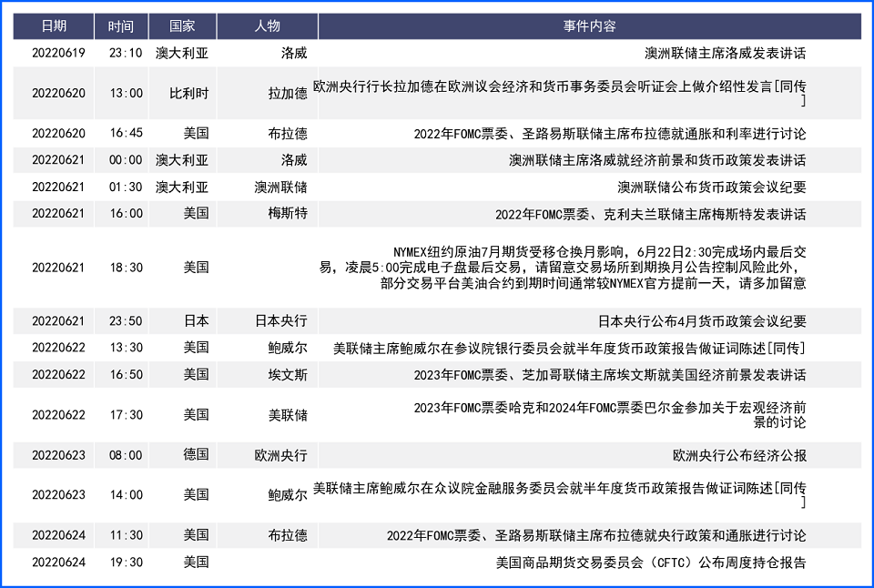The height and width of the screenshot is (588, 874).
Task: Select the NYMEX纽约原油7月期货 event text
Action: tap(563, 268)
